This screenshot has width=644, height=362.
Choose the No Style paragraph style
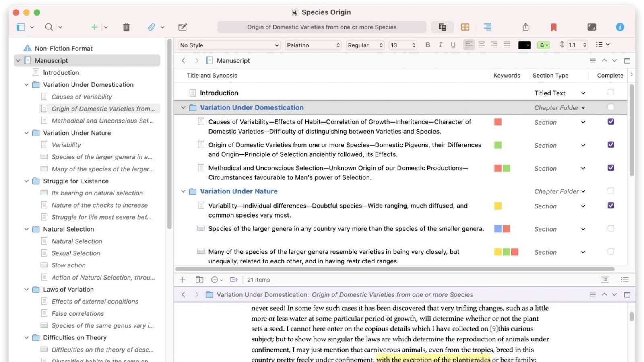tap(229, 45)
